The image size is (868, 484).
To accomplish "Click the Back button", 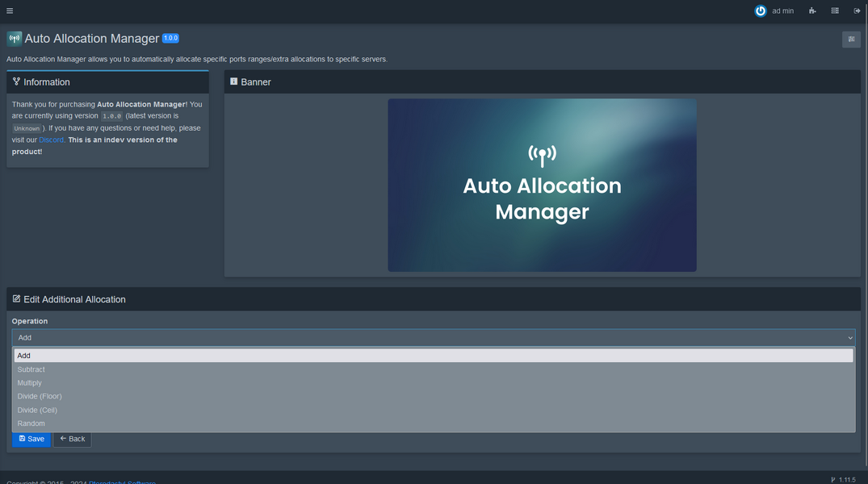I will pyautogui.click(x=72, y=438).
